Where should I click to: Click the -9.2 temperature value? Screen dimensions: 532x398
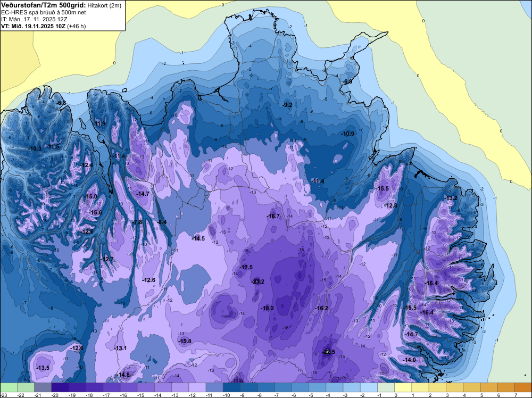pyautogui.click(x=287, y=105)
